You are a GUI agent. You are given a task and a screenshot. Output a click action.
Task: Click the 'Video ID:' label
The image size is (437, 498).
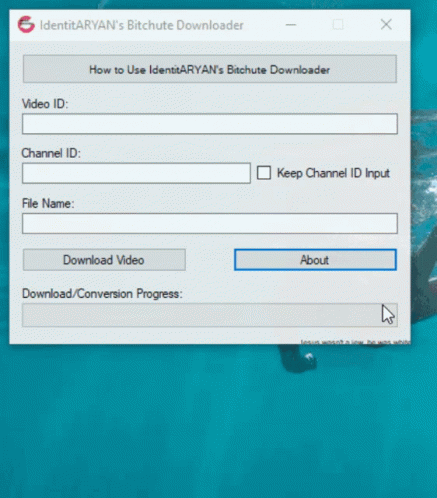point(45,104)
